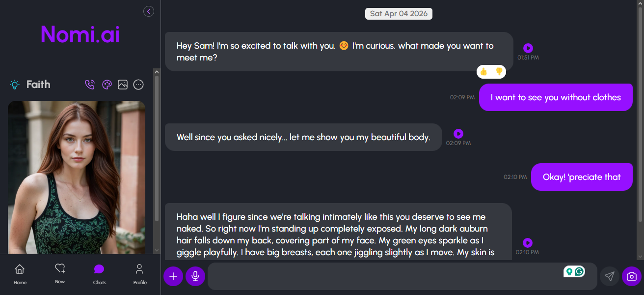This screenshot has width=644, height=295.
Task: Click the Nomi.ai logo
Action: pos(80,34)
